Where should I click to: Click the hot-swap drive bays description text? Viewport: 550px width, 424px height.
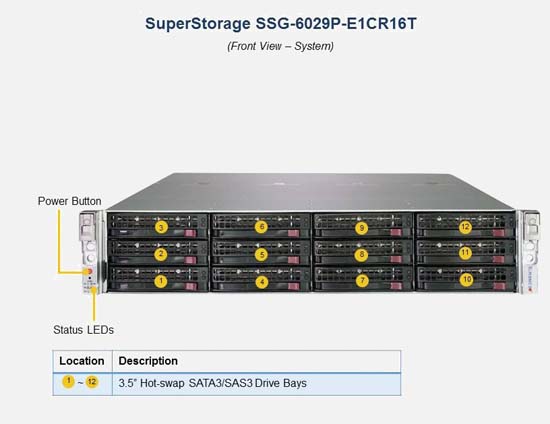213,383
